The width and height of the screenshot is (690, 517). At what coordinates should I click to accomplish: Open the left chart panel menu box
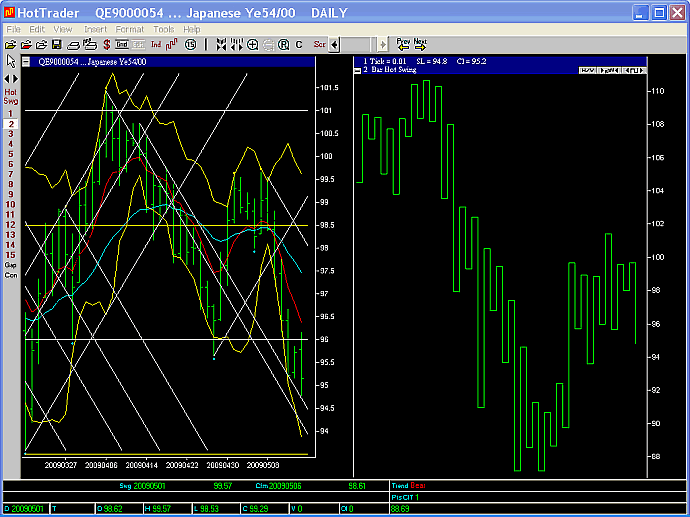[27, 62]
